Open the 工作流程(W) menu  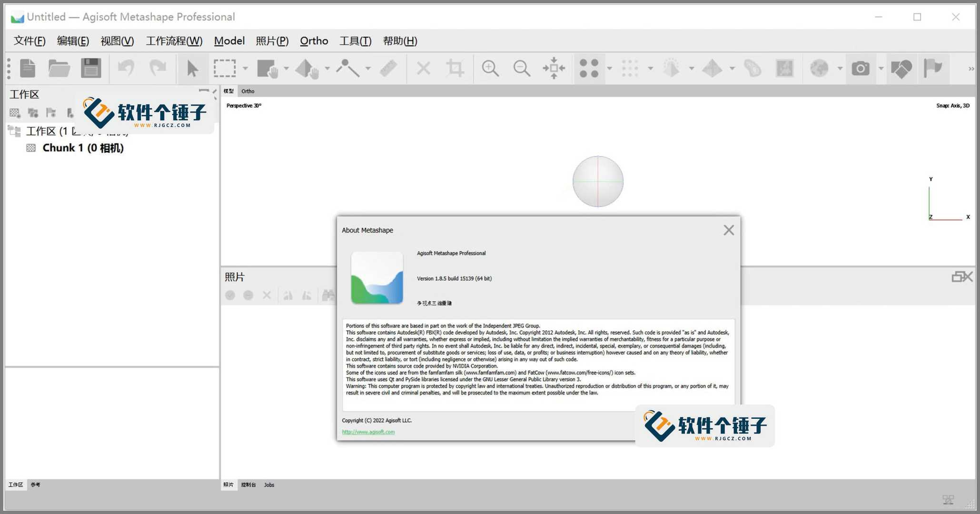click(x=174, y=41)
